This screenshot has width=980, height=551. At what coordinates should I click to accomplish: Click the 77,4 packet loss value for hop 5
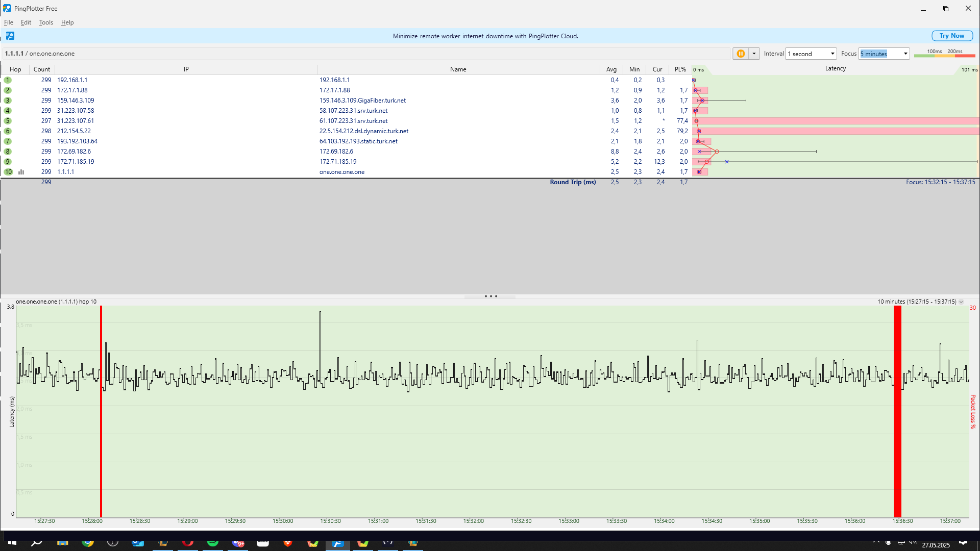682,121
